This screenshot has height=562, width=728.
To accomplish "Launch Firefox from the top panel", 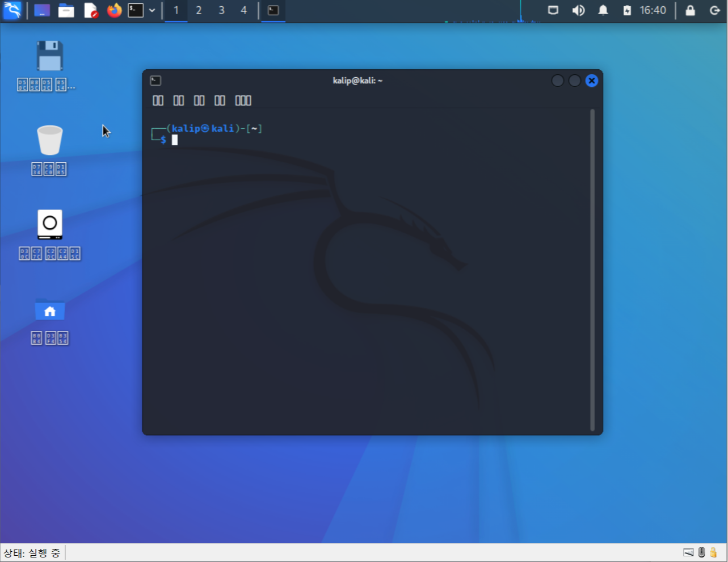I will tap(115, 10).
